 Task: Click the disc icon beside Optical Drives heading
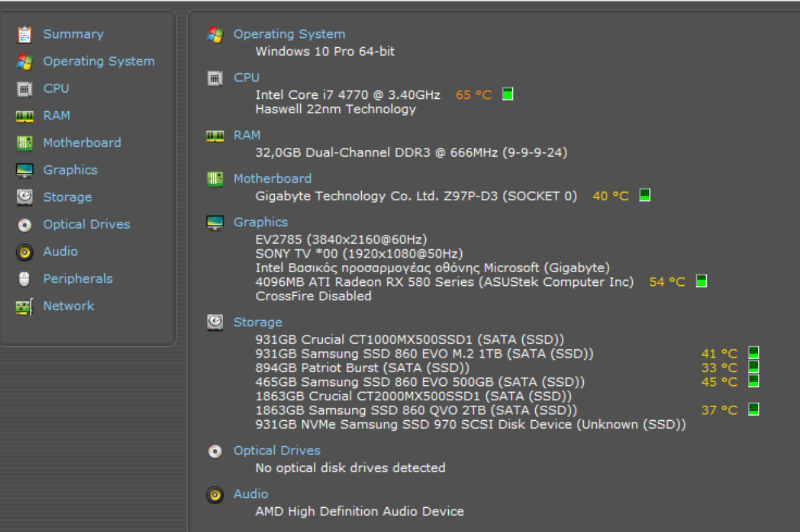(215, 451)
